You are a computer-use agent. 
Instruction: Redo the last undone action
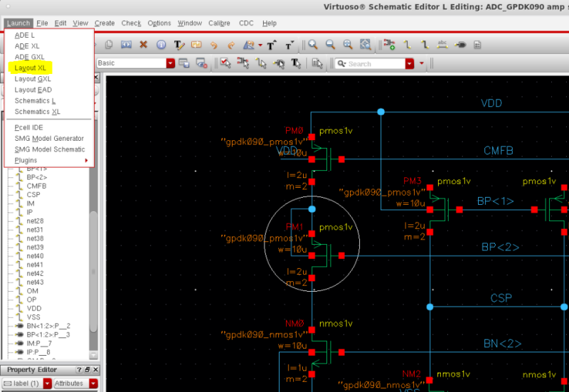coord(231,45)
